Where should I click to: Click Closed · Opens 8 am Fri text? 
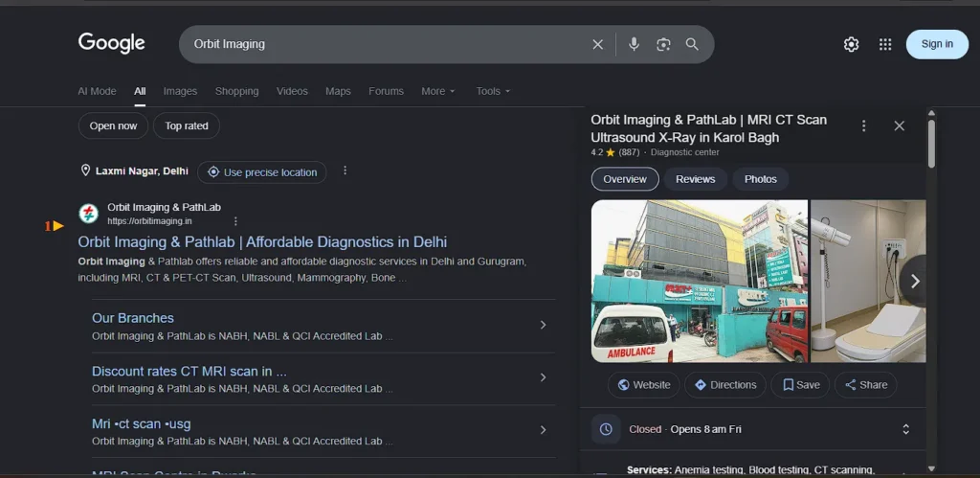click(685, 429)
